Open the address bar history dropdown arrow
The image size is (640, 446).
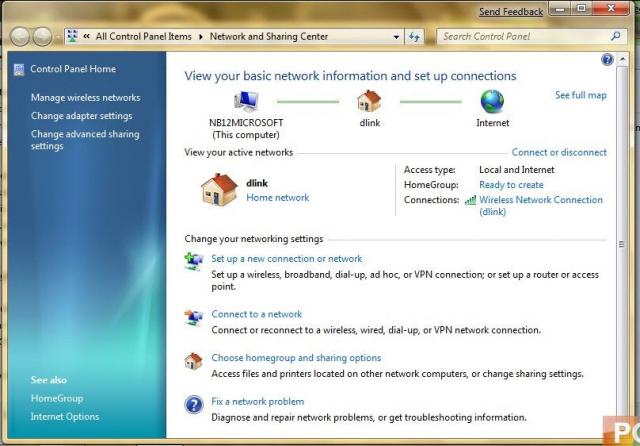(396, 37)
